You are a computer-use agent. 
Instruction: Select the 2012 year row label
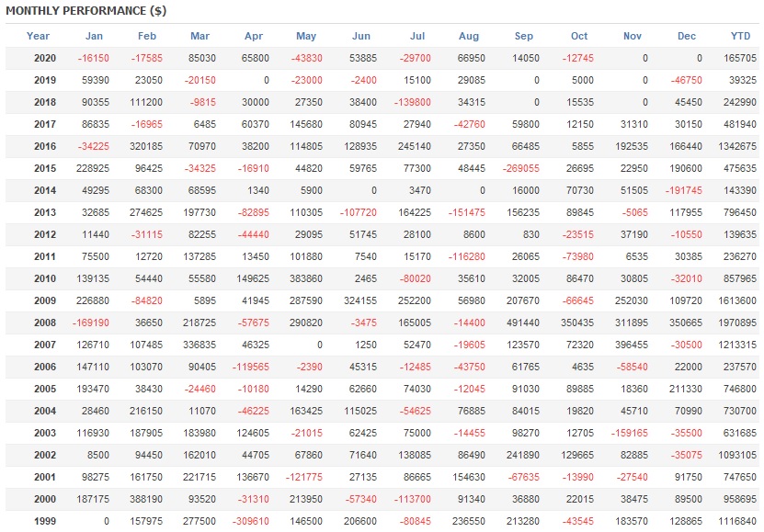click(x=45, y=234)
